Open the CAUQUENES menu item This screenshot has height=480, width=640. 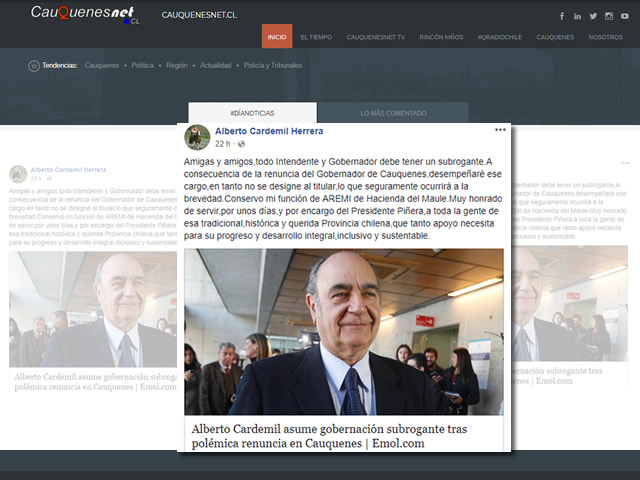click(x=555, y=37)
